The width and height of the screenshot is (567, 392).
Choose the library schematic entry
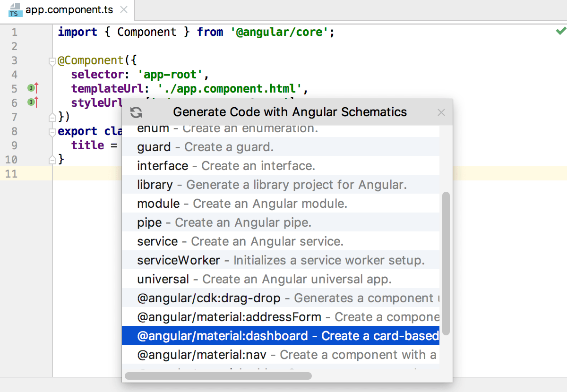point(281,185)
